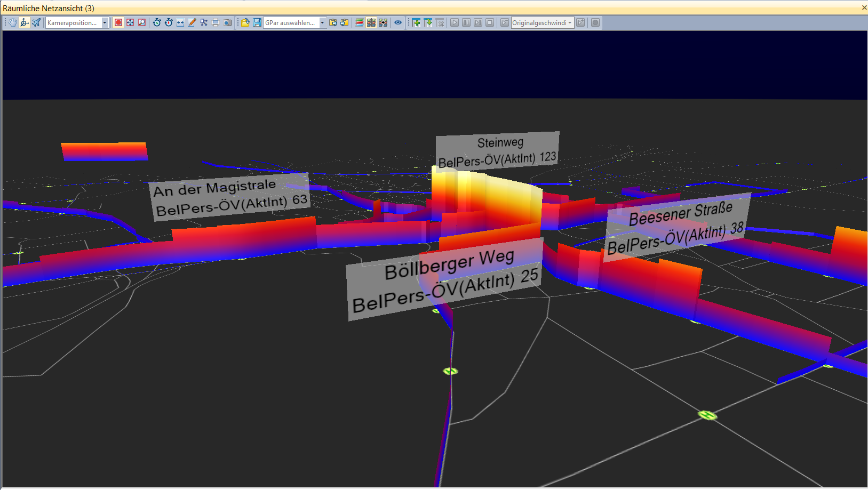Screen dimensions: 868x490
Task: Expand the GPar auswählen dropdown
Action: 322,22
